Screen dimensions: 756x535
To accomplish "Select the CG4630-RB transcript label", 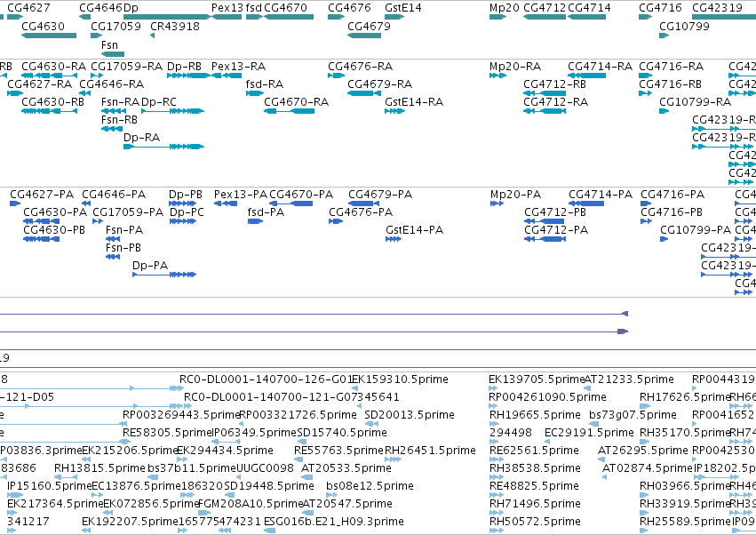I will pos(52,102).
